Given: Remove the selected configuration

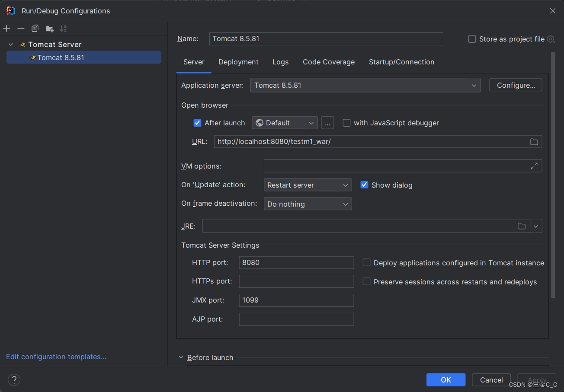Looking at the screenshot, I should [21, 29].
